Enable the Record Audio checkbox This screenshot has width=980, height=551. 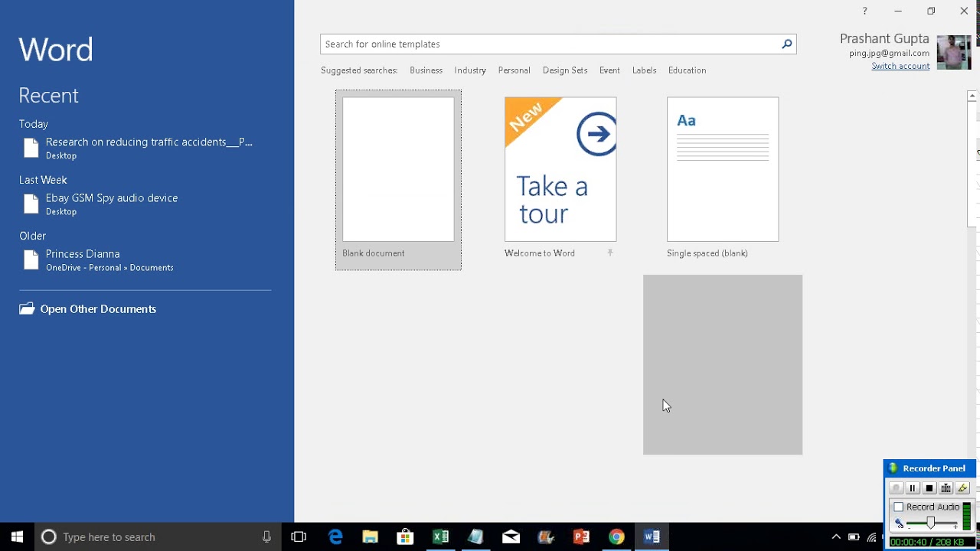point(899,507)
